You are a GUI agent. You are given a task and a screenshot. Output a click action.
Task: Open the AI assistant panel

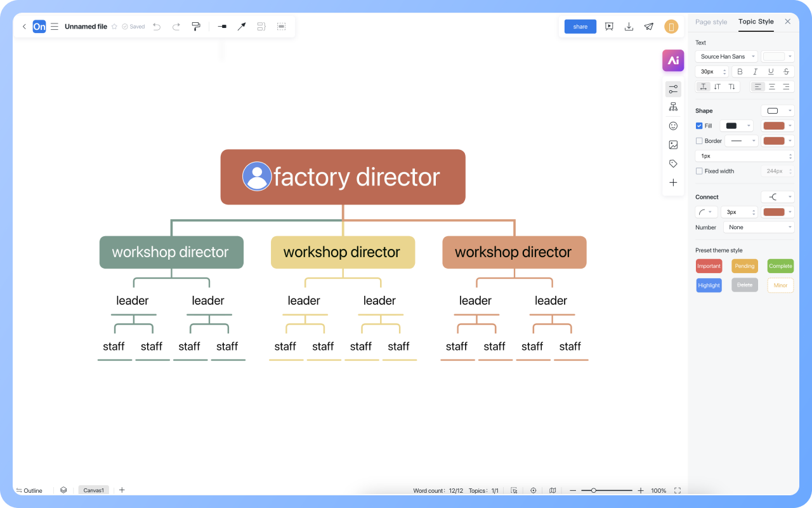pyautogui.click(x=673, y=60)
